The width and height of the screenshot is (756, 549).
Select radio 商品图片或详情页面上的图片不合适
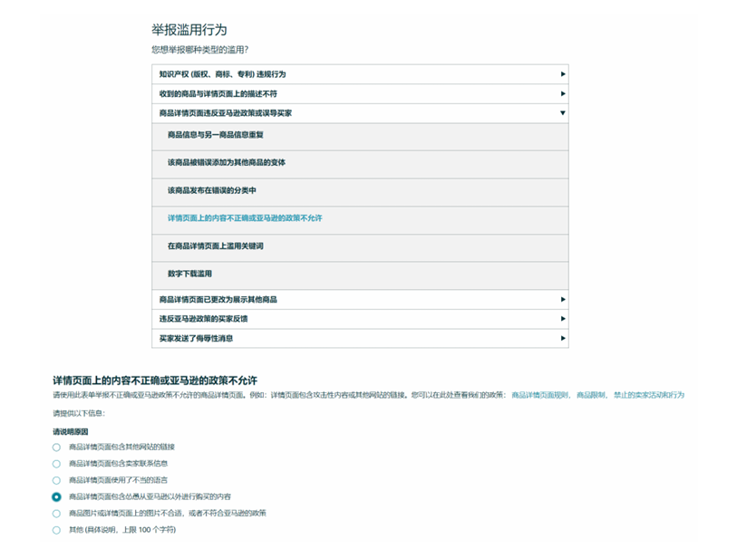click(x=56, y=514)
